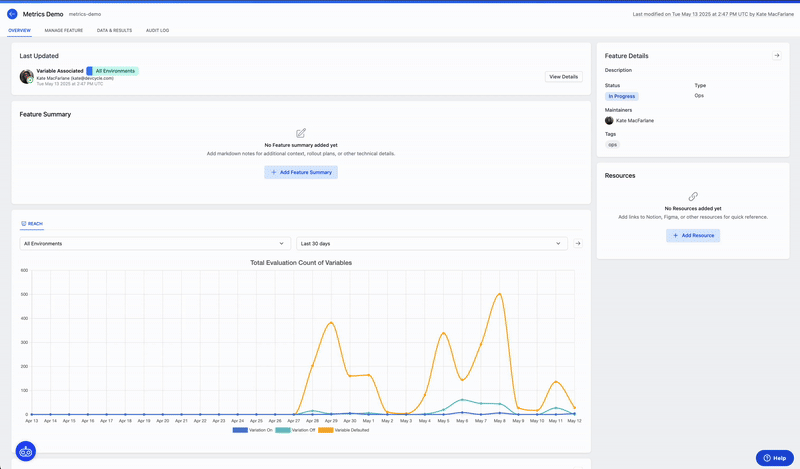Expand the Last 30 days dropdown

[x=431, y=243]
